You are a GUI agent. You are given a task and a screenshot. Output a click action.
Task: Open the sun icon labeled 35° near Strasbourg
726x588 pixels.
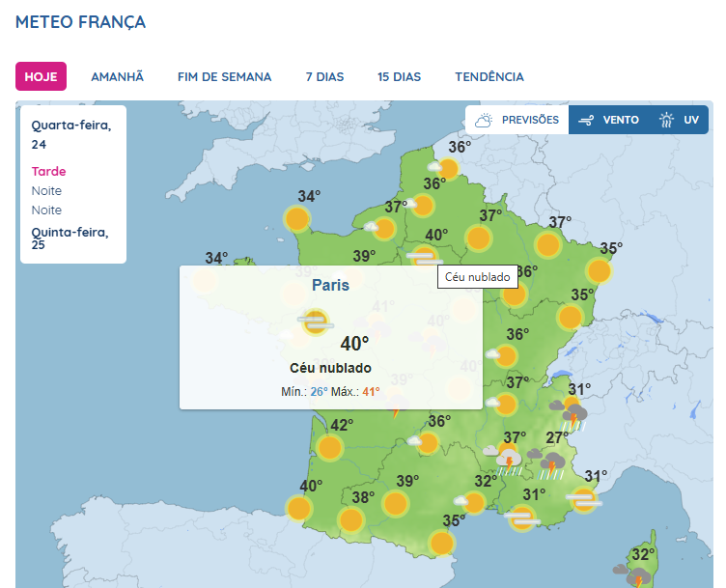[x=599, y=271]
